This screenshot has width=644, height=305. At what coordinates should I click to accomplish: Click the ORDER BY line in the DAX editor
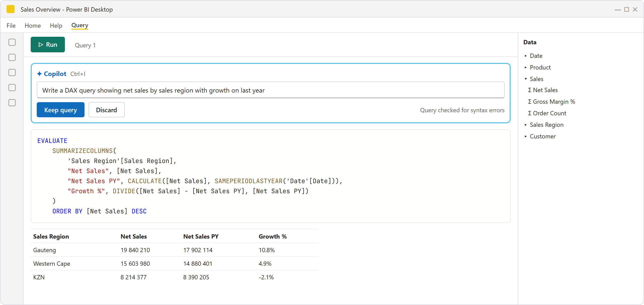click(100, 211)
